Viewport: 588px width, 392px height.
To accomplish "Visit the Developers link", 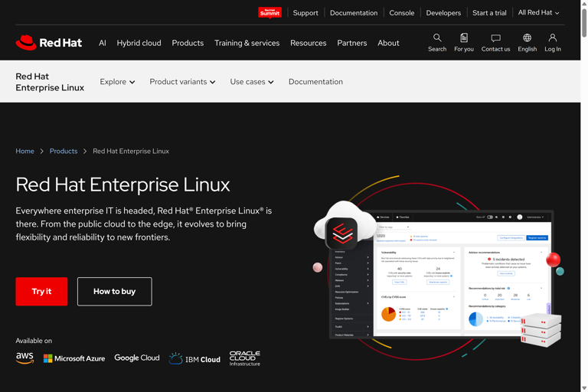I will [443, 13].
